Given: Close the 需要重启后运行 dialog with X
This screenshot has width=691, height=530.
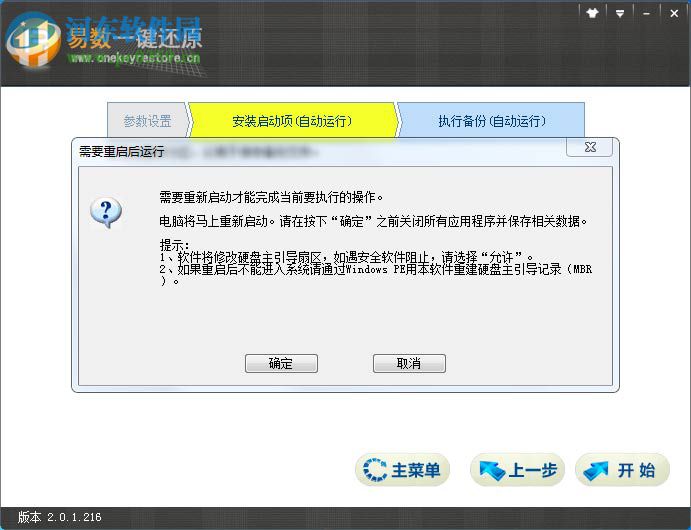Looking at the screenshot, I should (590, 147).
